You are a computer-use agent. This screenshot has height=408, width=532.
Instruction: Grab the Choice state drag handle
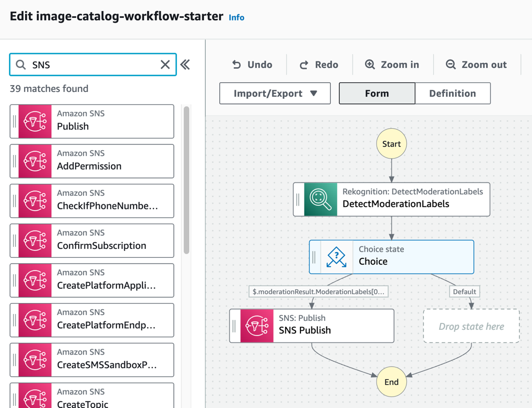(x=314, y=257)
